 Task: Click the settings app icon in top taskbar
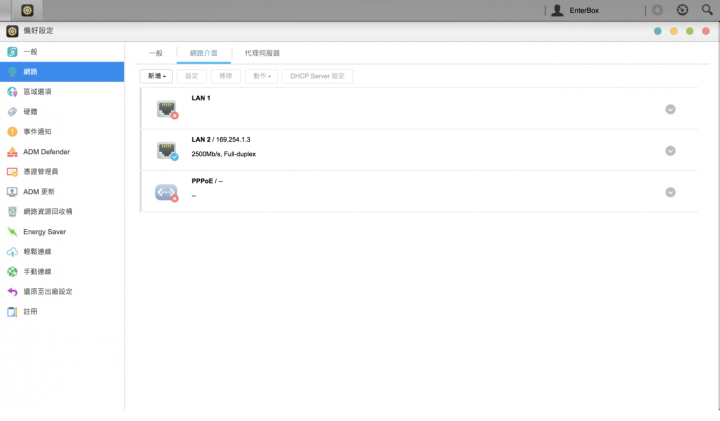pyautogui.click(x=27, y=10)
